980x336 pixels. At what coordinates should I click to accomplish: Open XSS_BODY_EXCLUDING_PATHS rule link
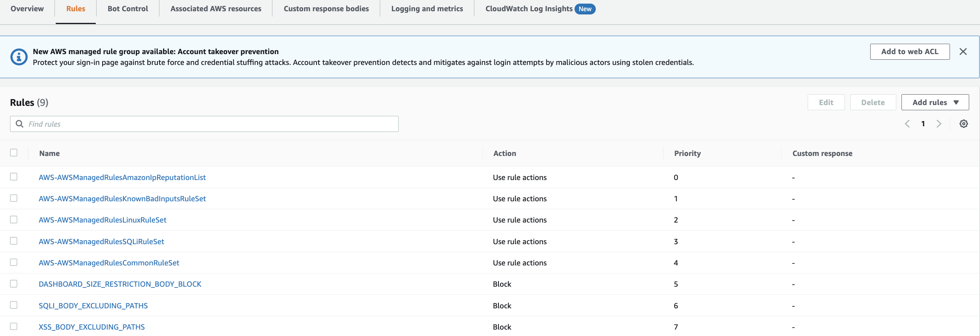[x=92, y=327]
